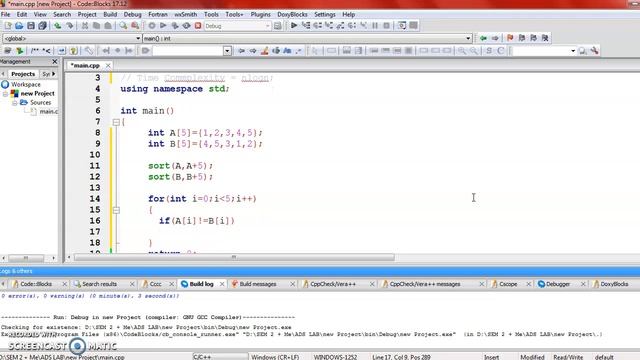Open the Build menu
Screen dimensions: 640x360
[x=110, y=14]
